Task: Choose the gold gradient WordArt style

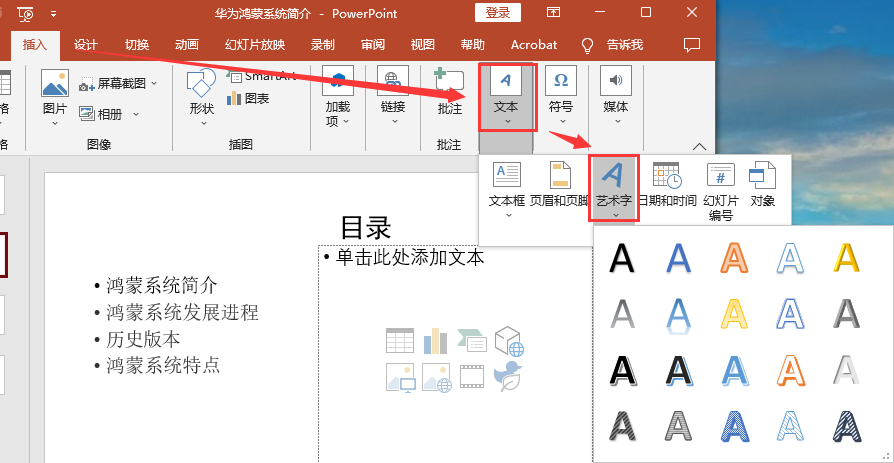Action: click(x=846, y=258)
